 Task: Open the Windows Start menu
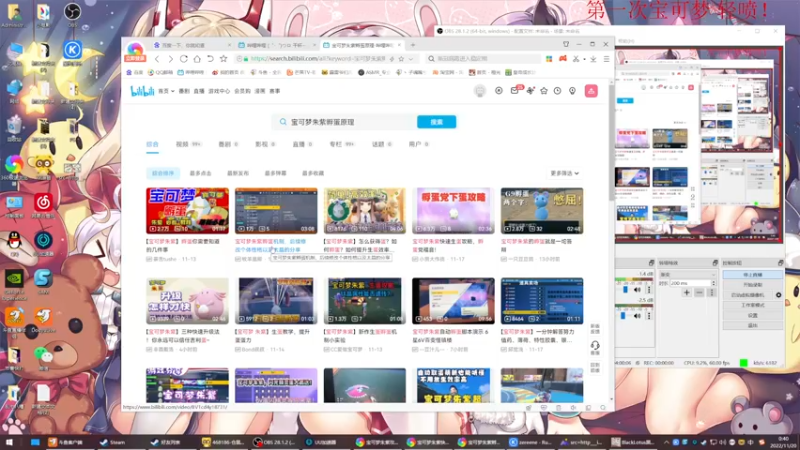pyautogui.click(x=9, y=442)
